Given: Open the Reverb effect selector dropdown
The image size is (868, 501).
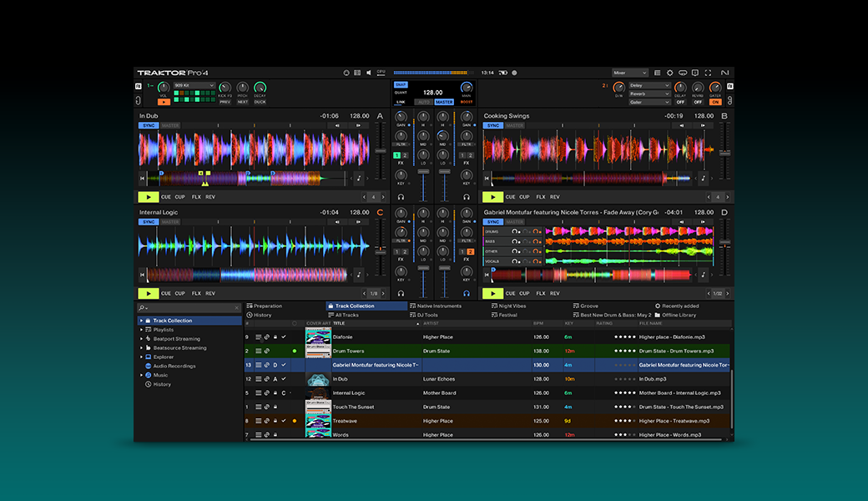Looking at the screenshot, I should click(650, 94).
